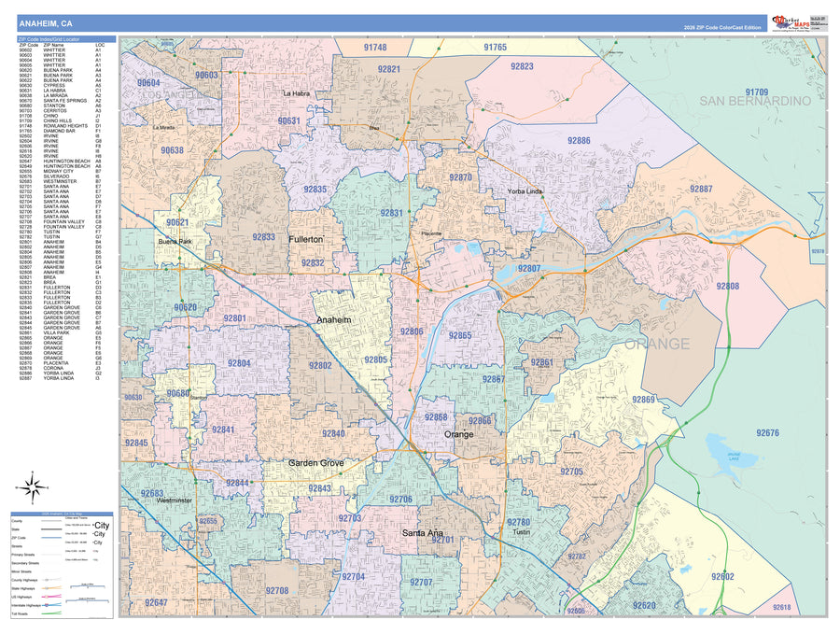Image resolution: width=840 pixels, height=634 pixels.
Task: Click the Buena Park city label
Action: pos(175,242)
